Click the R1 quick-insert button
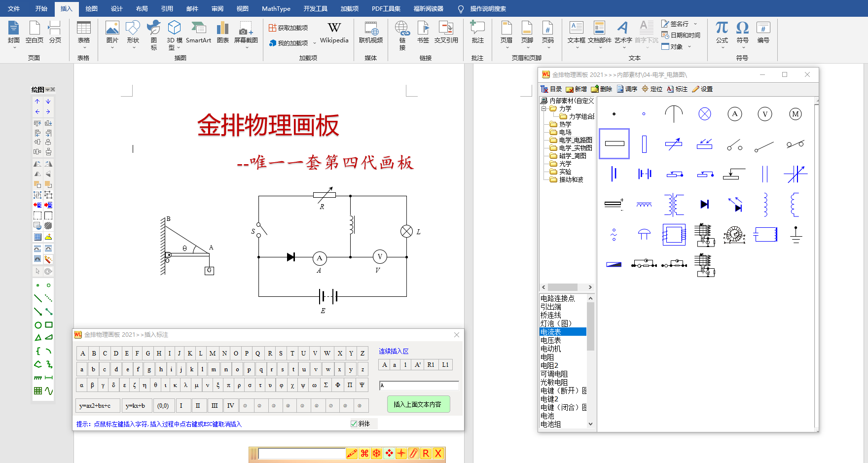The height and width of the screenshot is (463, 868). [x=431, y=365]
